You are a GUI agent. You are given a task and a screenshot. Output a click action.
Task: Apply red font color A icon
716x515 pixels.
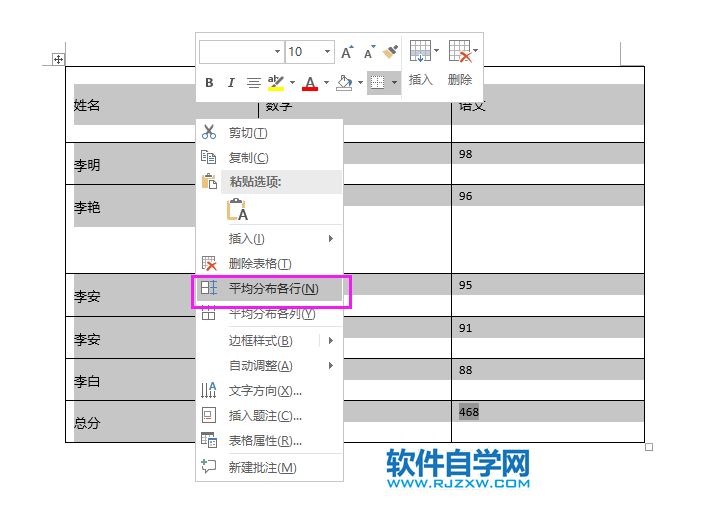pos(310,83)
